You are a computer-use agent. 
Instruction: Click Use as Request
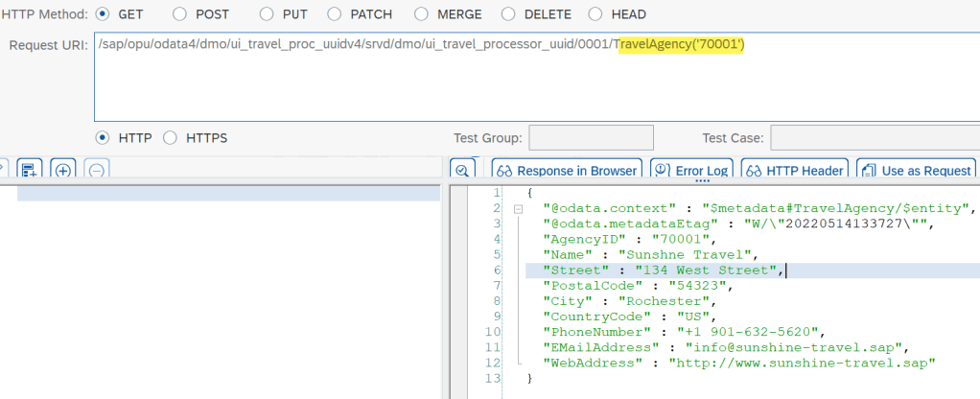[916, 171]
